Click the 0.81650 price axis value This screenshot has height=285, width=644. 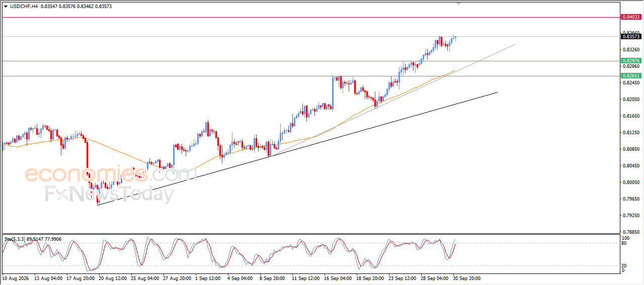click(x=631, y=116)
